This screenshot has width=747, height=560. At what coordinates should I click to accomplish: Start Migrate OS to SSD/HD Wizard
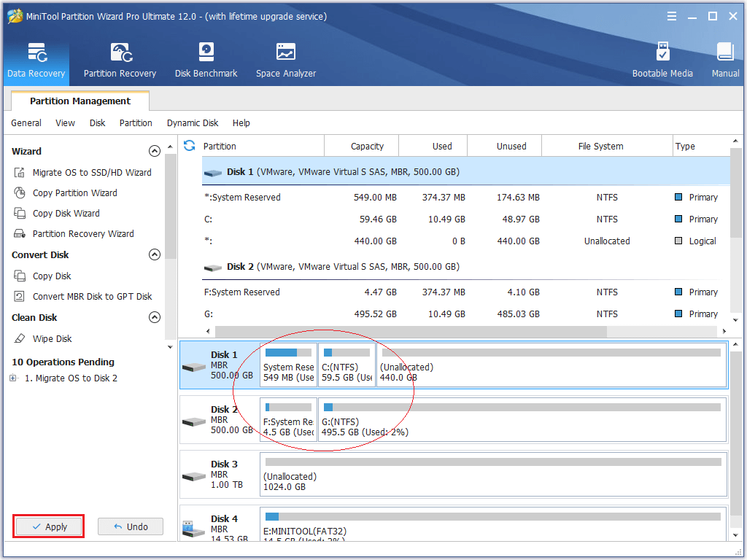point(92,173)
